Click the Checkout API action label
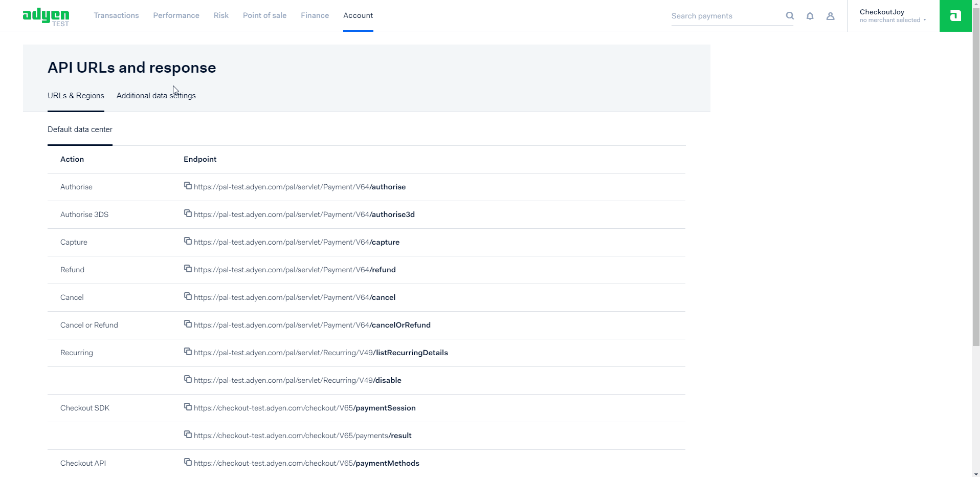This screenshot has height=477, width=980. point(83,463)
